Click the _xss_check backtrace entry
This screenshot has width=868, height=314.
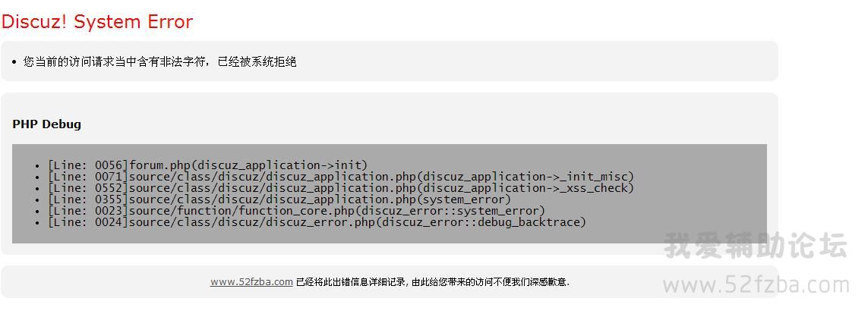tap(341, 188)
